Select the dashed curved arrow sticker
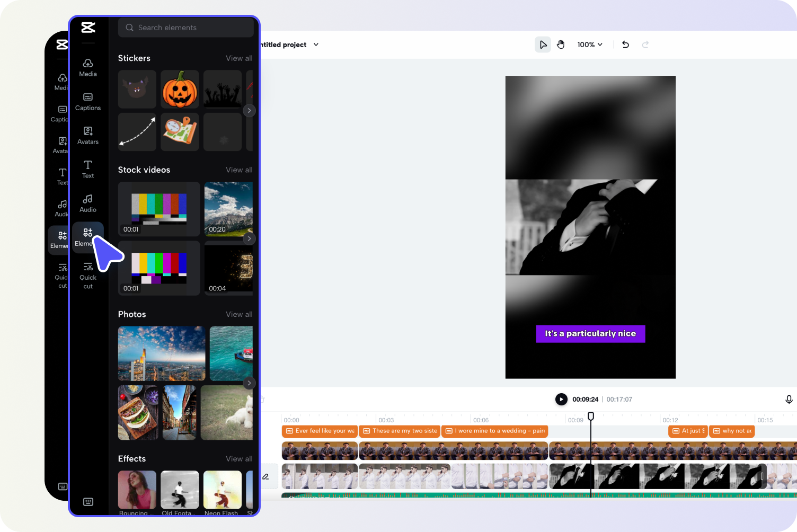 click(137, 132)
